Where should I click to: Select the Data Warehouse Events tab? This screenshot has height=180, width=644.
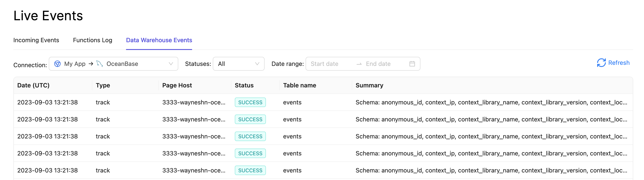tap(159, 40)
